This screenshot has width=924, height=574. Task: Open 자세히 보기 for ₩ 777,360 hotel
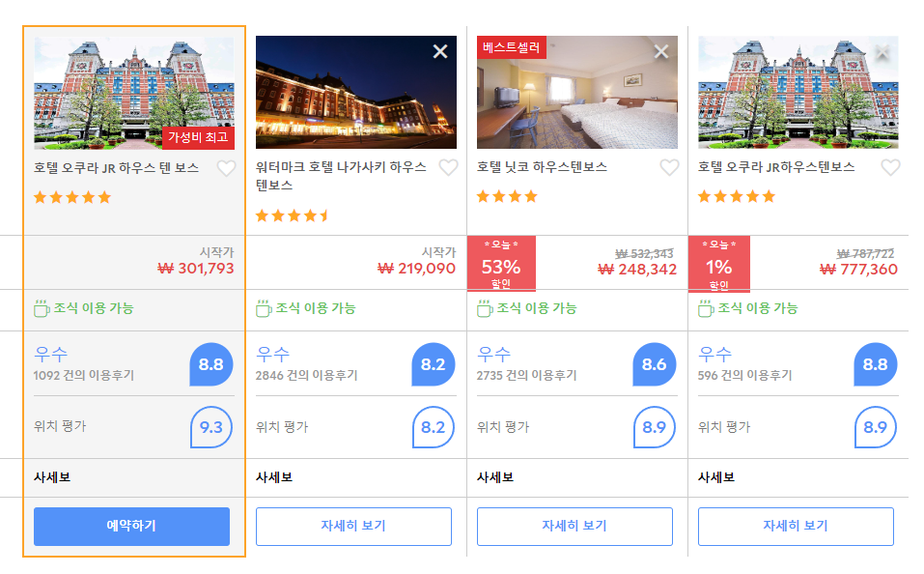click(x=796, y=527)
